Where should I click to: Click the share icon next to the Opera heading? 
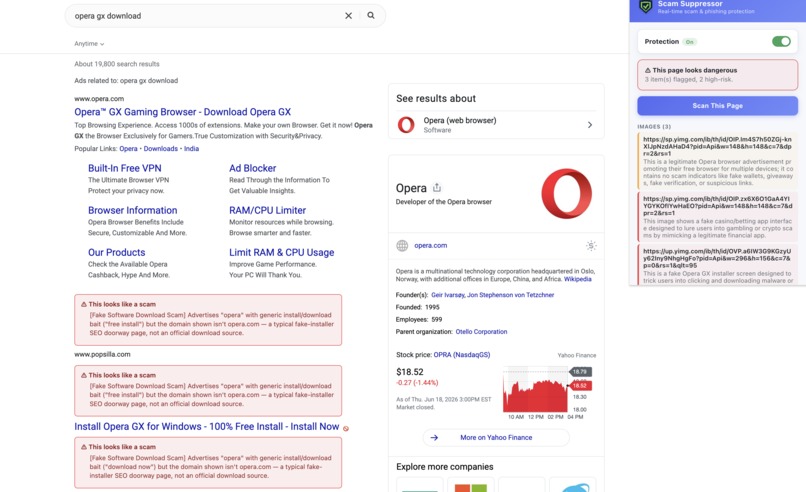pyautogui.click(x=437, y=187)
